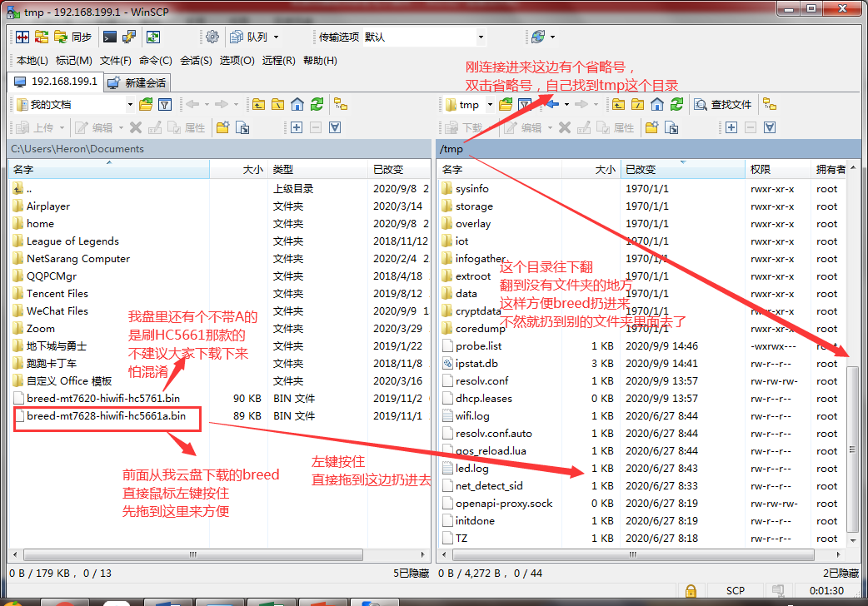Open the 帮助(H) menu

pyautogui.click(x=320, y=60)
